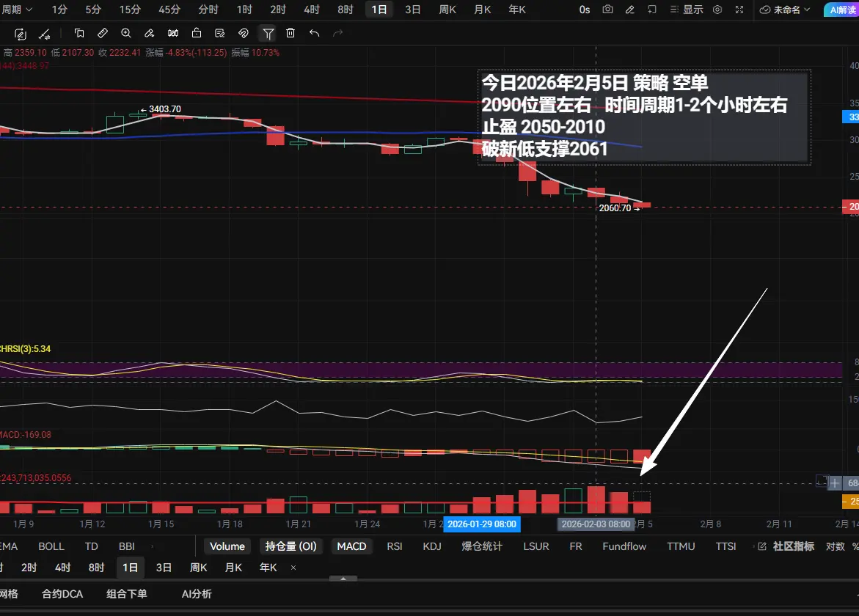Select the ruler measure tool
Image resolution: width=859 pixels, height=616 pixels.
pyautogui.click(x=103, y=34)
